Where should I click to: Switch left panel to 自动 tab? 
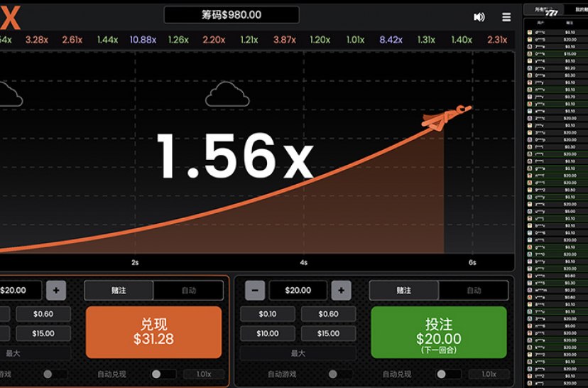pos(189,291)
